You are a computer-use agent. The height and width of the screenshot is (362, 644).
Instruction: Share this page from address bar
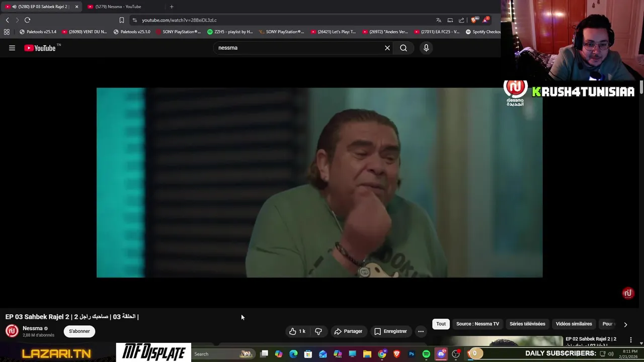click(461, 20)
